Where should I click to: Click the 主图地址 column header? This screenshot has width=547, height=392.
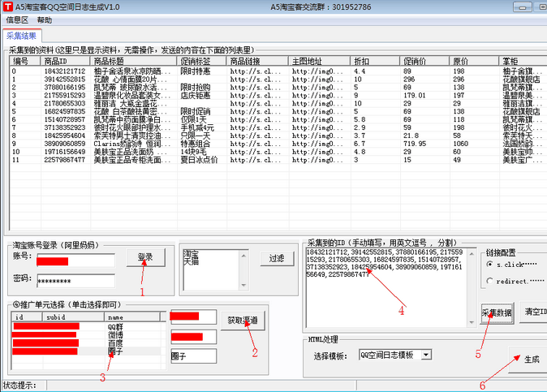[x=319, y=61]
